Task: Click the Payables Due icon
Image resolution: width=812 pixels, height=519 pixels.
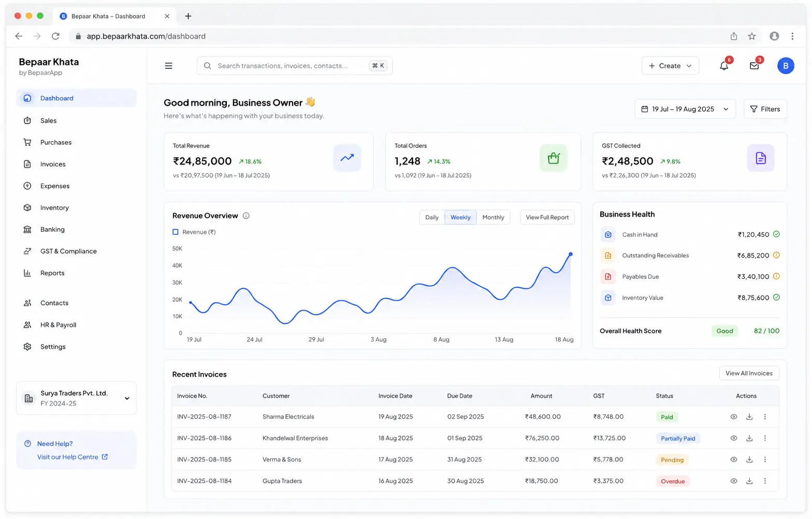Action: [x=608, y=277]
